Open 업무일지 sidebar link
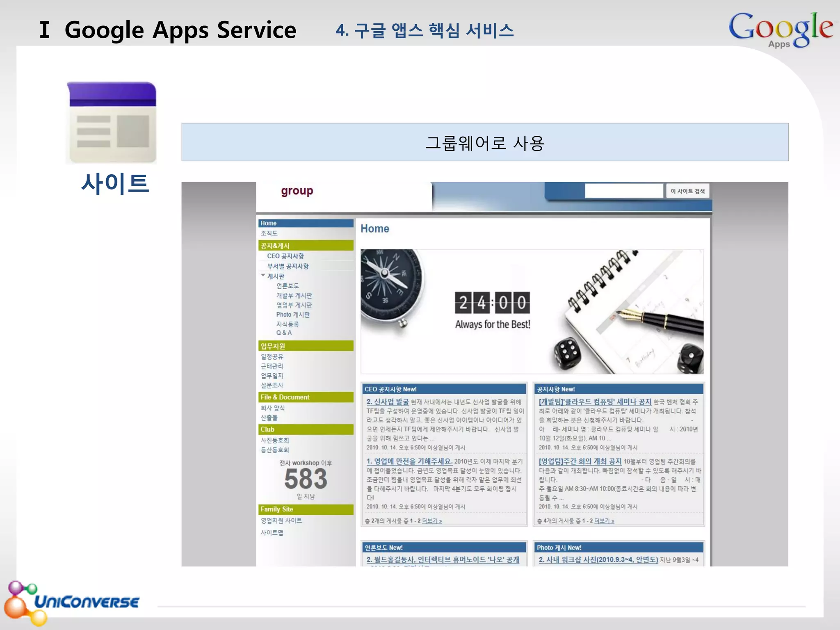Screen dimensions: 840x630 pos(272,376)
